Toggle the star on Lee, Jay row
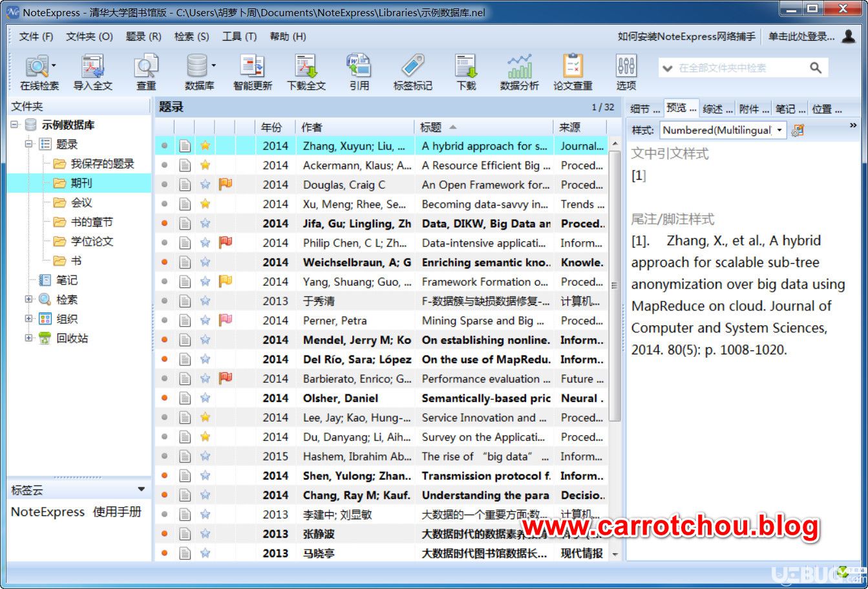868x589 pixels. pos(205,417)
